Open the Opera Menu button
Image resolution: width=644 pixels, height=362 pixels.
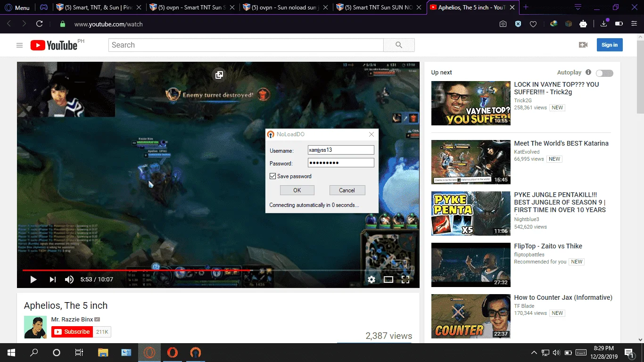[x=17, y=8]
